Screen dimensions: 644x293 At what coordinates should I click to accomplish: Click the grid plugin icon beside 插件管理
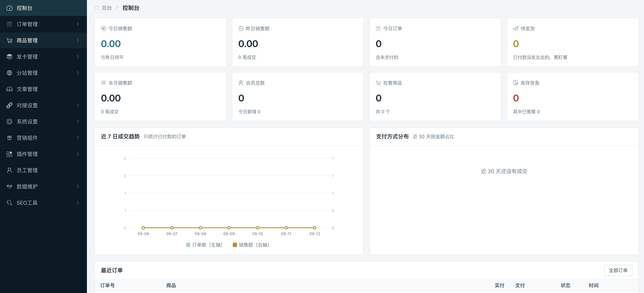tap(9, 154)
